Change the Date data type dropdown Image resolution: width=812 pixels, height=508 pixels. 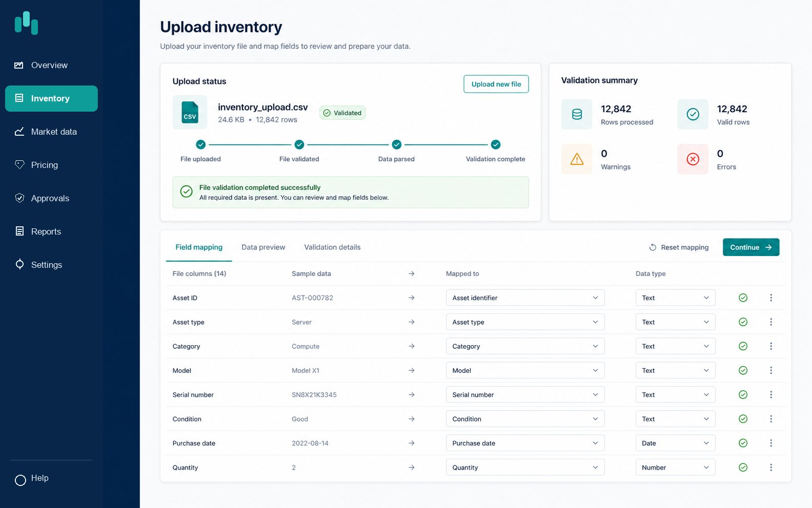click(675, 443)
